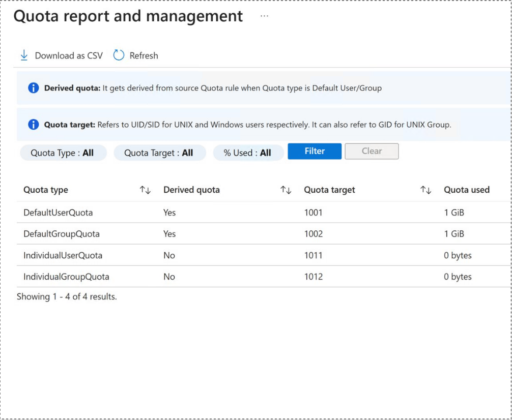
Task: Click the Quota target info icon
Action: pos(33,125)
